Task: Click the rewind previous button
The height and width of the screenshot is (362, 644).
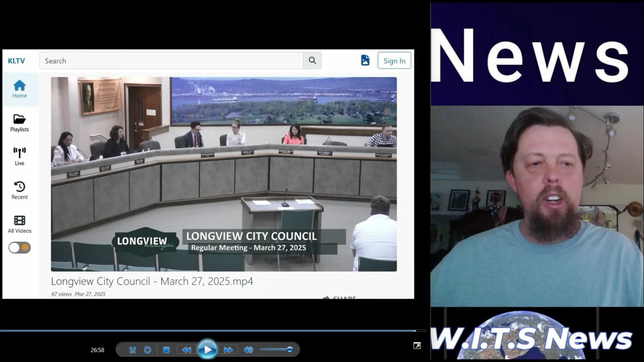Action: (x=186, y=350)
